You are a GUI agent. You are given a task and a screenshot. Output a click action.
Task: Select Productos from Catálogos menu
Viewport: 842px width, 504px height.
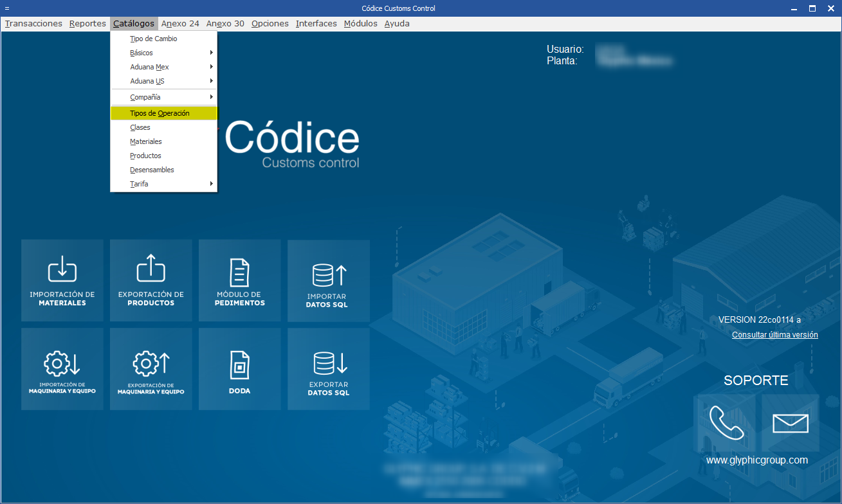(164, 156)
